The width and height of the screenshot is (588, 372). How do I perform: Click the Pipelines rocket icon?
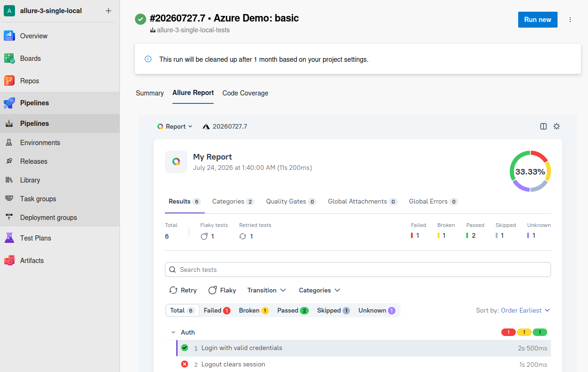click(9, 103)
